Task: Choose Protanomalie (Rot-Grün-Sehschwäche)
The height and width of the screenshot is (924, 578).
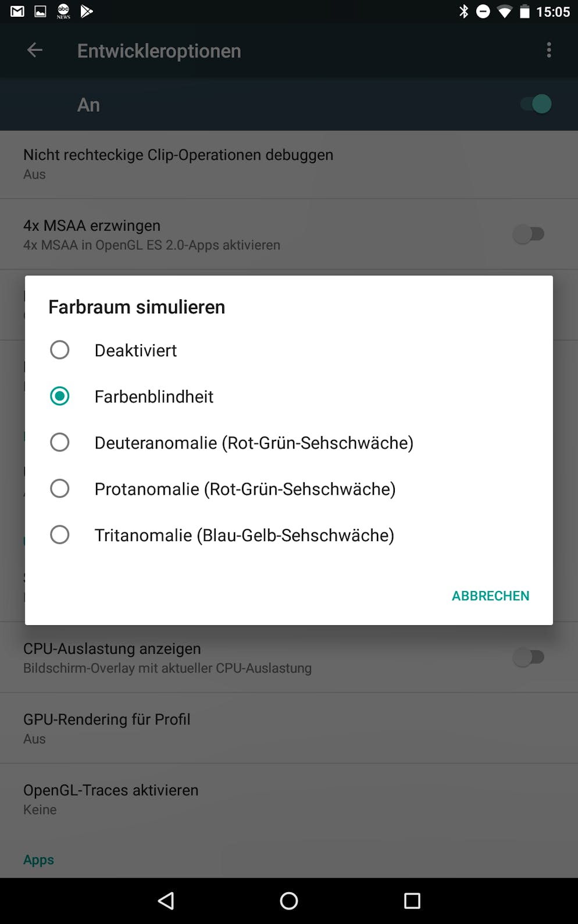Action: tap(289, 489)
